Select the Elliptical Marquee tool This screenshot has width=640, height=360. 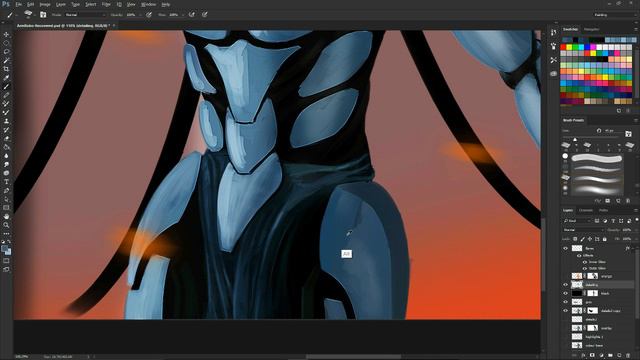pos(6,43)
